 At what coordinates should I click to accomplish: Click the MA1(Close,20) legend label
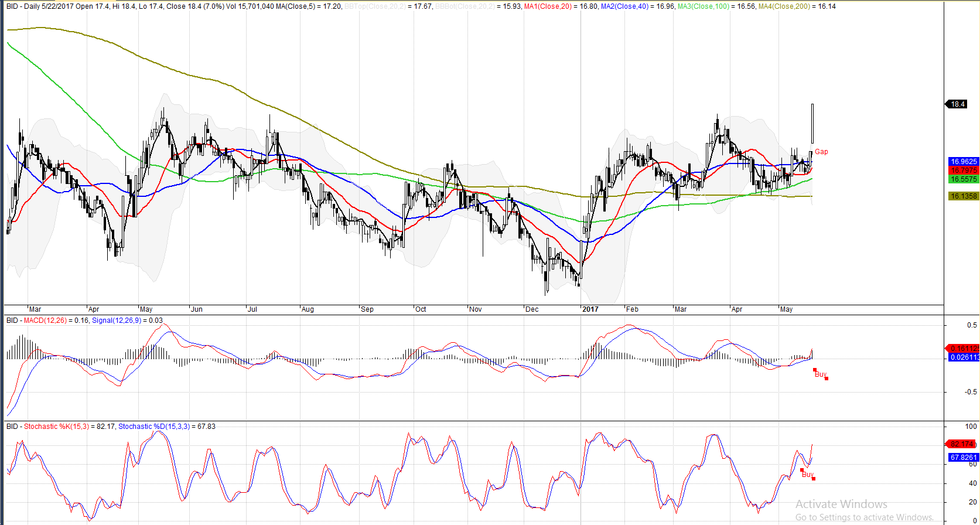pos(548,6)
